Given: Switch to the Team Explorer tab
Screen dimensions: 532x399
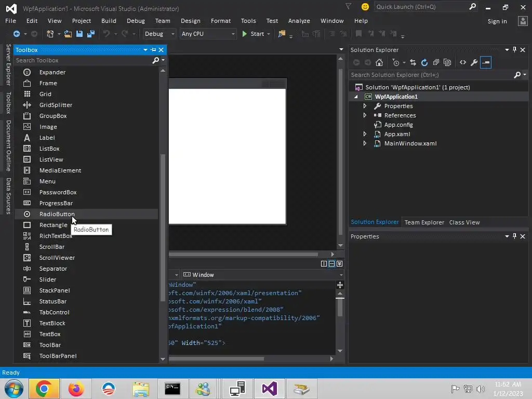Looking at the screenshot, I should pyautogui.click(x=424, y=222).
